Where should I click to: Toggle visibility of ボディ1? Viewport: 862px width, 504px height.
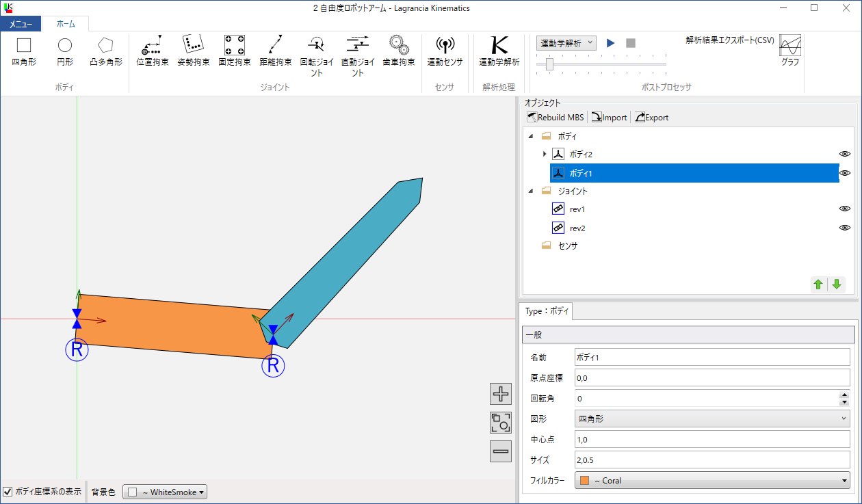click(x=845, y=173)
